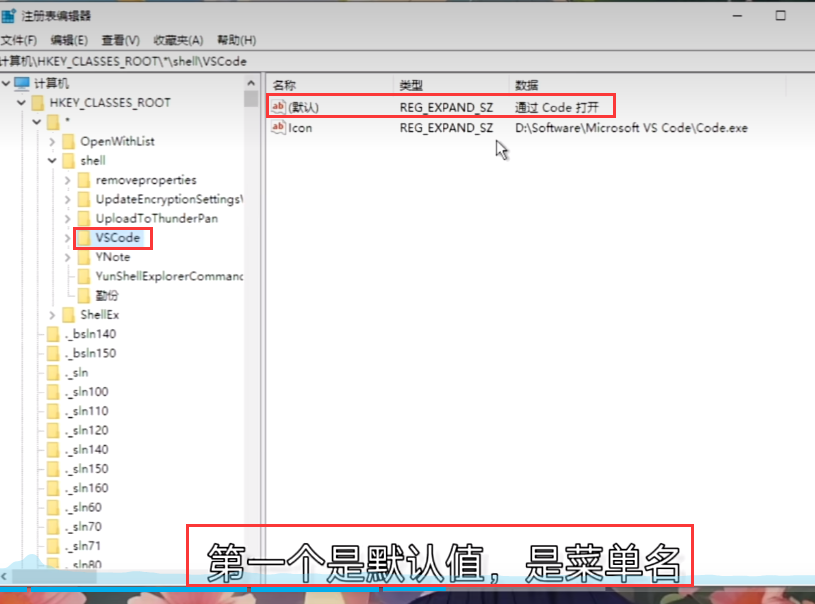Collapse the shell key in the tree
The width and height of the screenshot is (815, 604).
click(x=52, y=161)
